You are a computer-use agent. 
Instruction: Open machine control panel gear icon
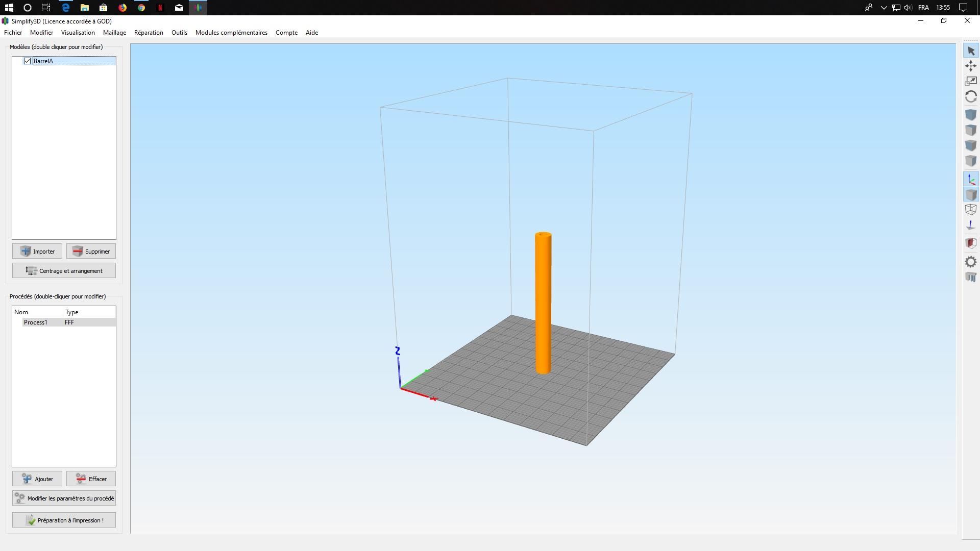point(971,262)
